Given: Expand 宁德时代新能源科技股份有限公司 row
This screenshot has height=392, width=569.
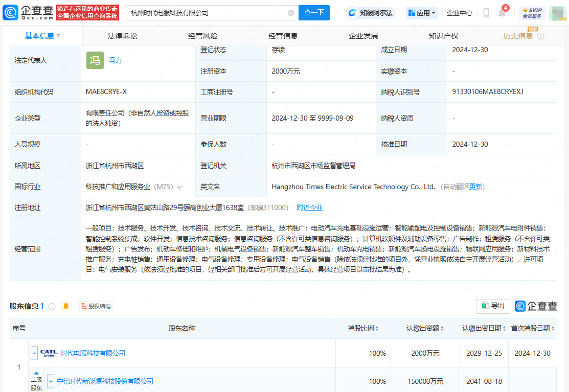Looking at the screenshot, I should tap(51, 381).
